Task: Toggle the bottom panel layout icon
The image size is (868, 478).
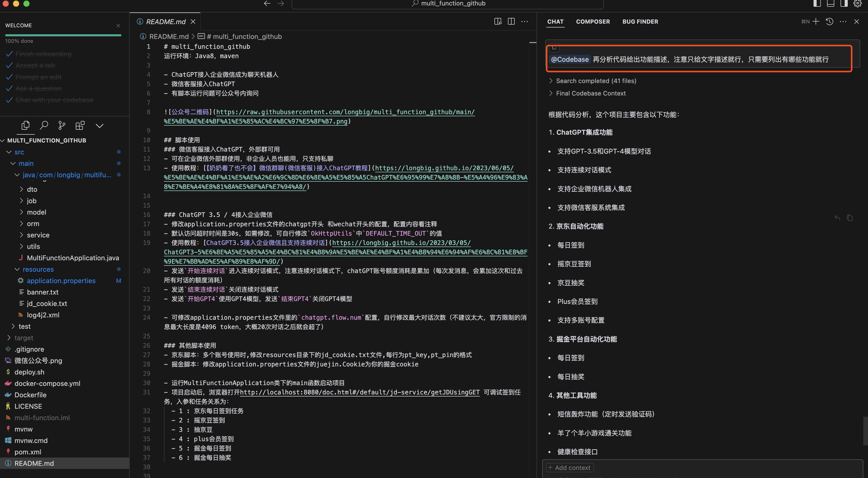Action: 830,3
